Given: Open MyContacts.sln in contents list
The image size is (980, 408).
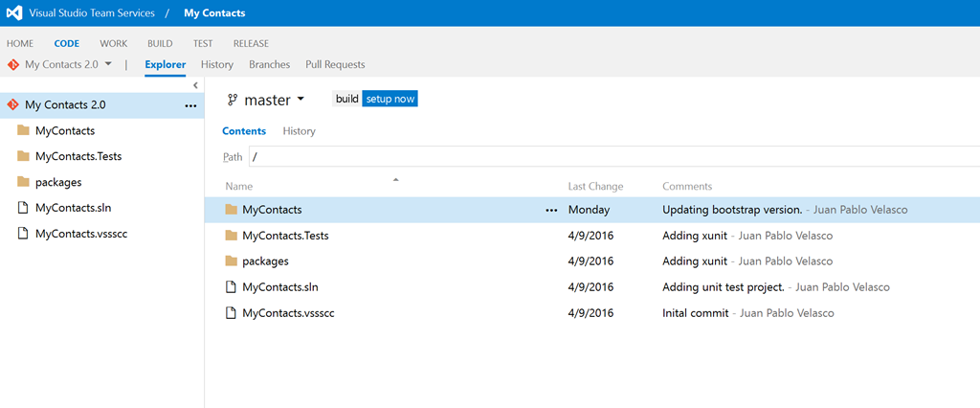Looking at the screenshot, I should [280, 287].
